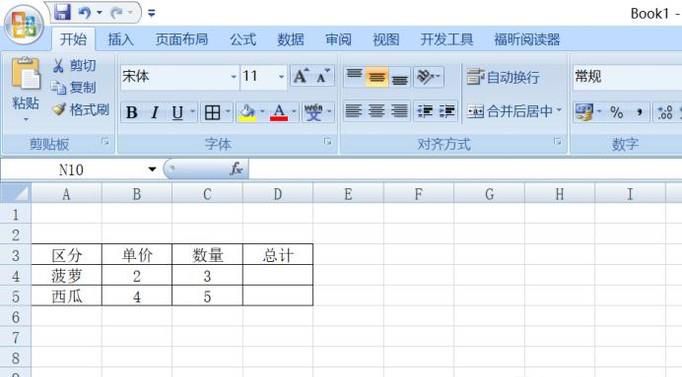Open the Customize Quick Access Toolbar dropdown
The height and width of the screenshot is (377, 682).
(151, 13)
